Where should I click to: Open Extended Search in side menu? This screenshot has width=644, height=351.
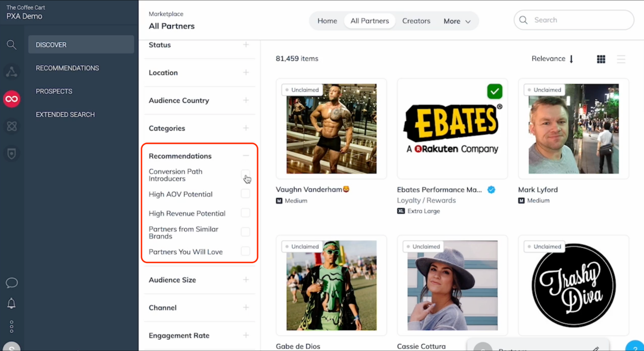[65, 114]
